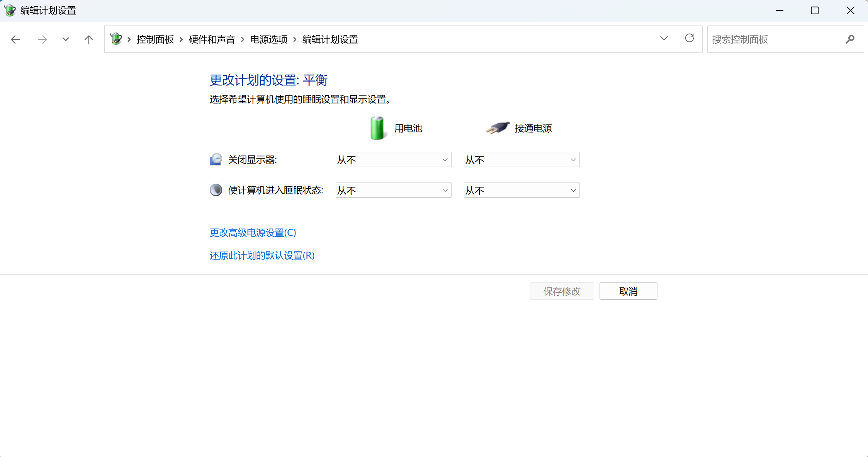Click the 取消 button
This screenshot has width=868, height=457.
tap(628, 291)
